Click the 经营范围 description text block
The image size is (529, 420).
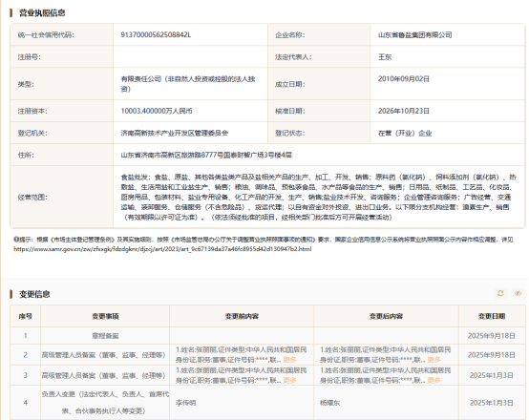pos(319,197)
